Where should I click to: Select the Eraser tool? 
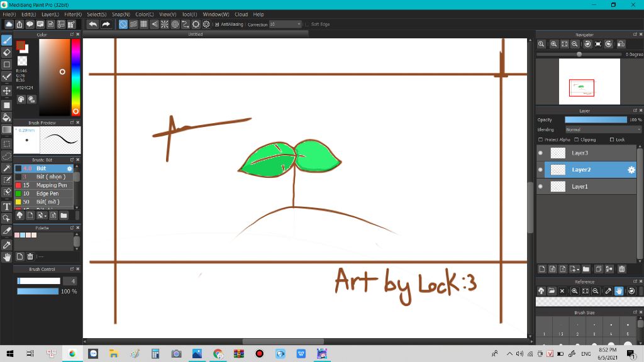point(6,53)
